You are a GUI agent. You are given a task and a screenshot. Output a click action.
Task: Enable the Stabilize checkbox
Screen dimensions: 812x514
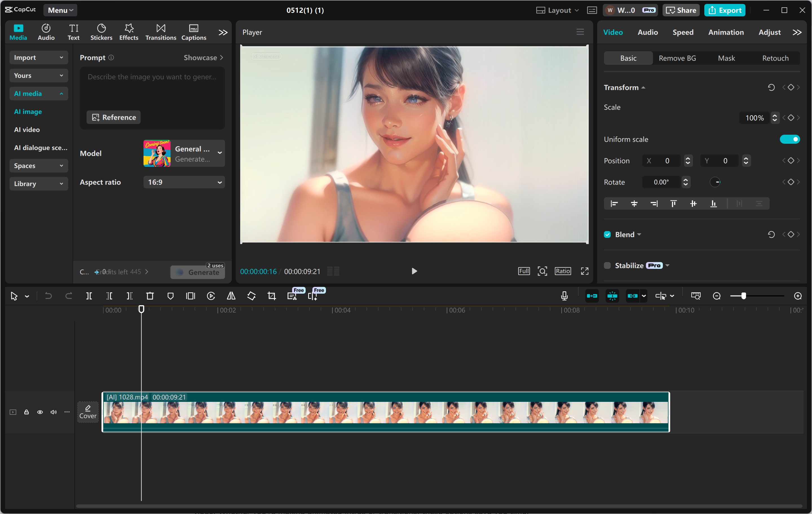click(x=607, y=265)
